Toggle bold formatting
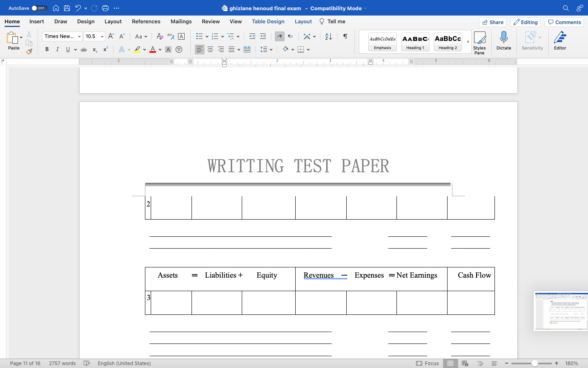 point(47,49)
